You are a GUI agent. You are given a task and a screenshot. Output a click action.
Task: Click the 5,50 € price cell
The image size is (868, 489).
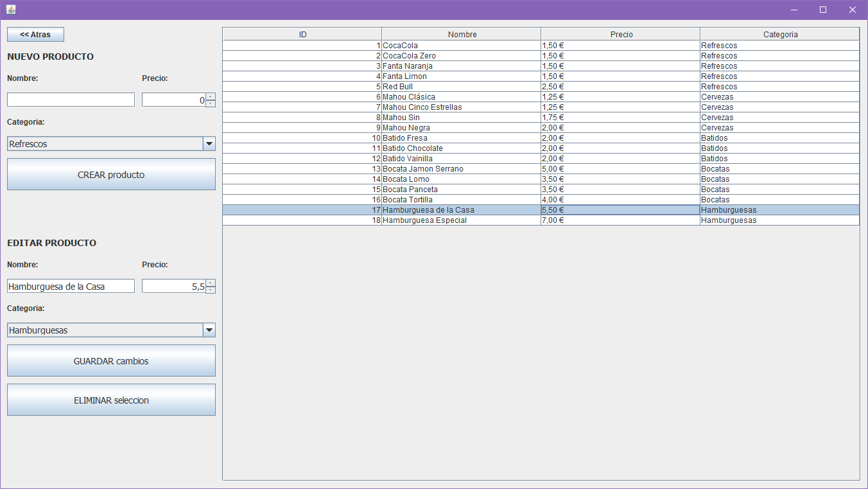coord(621,210)
